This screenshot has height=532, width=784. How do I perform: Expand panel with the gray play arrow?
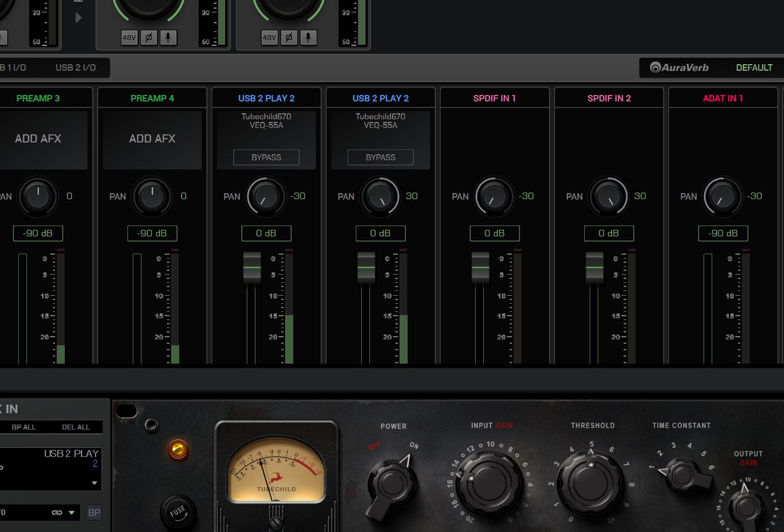click(78, 18)
